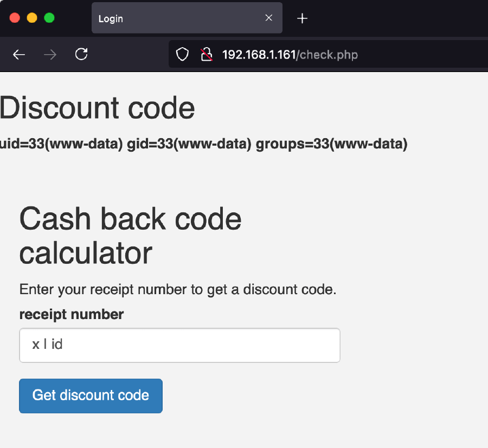Focus the receipt number input field
488x448 pixels.
coord(179,345)
